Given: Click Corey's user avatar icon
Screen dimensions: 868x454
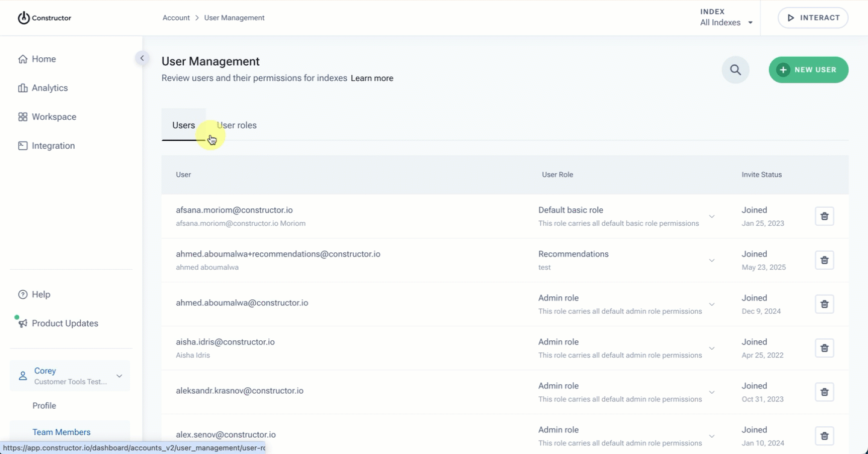Looking at the screenshot, I should point(23,376).
